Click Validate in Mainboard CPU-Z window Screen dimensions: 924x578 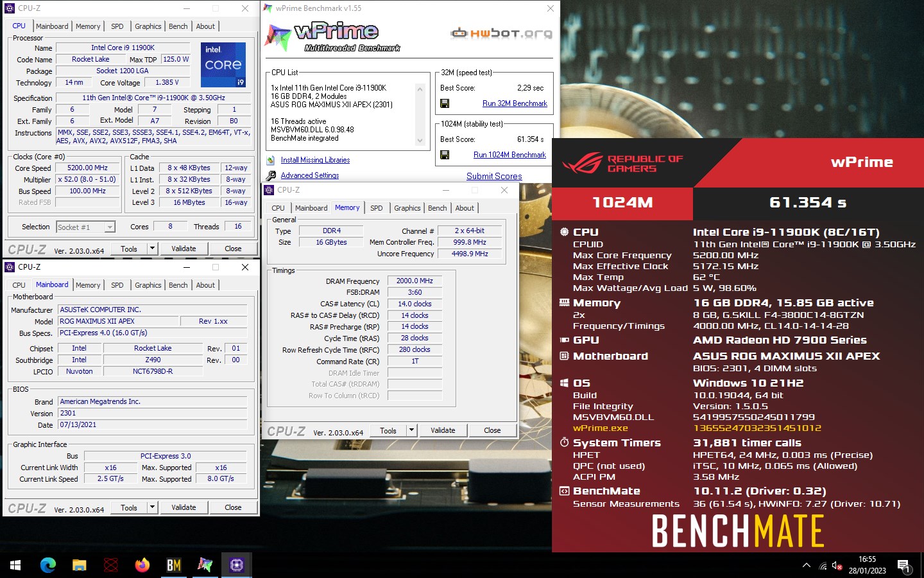[184, 507]
